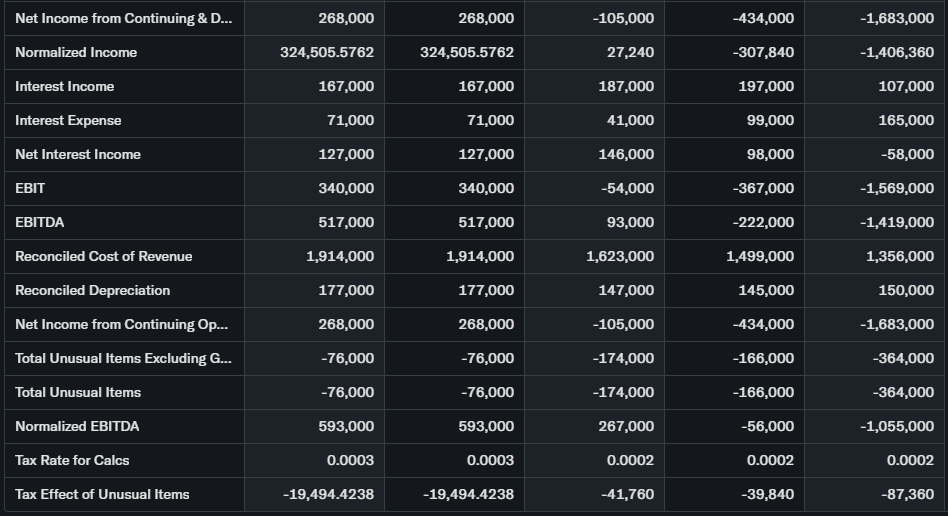Click the "EBIT" row label

30,188
